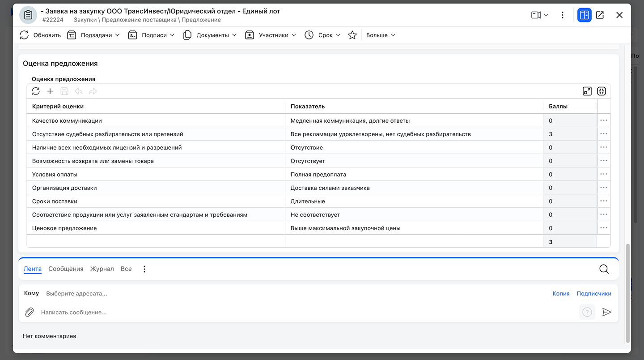
Task: Expand evaluation table to full screen
Action: point(587,91)
